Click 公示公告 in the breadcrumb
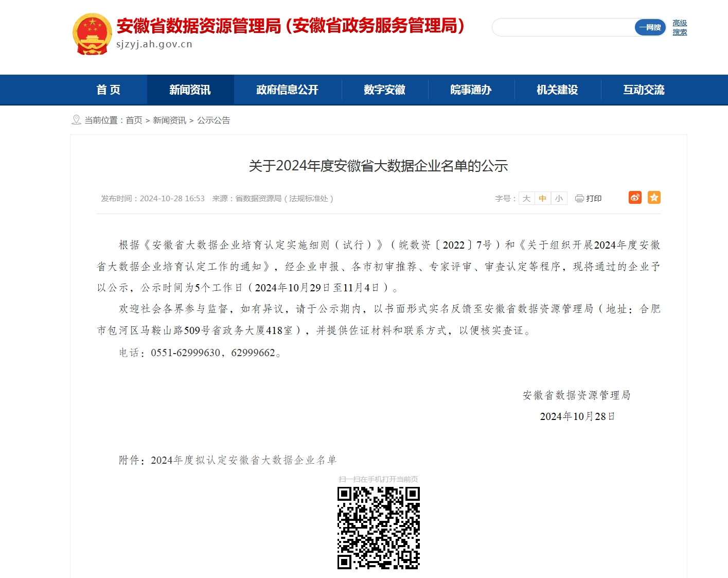The image size is (728, 578). point(215,120)
